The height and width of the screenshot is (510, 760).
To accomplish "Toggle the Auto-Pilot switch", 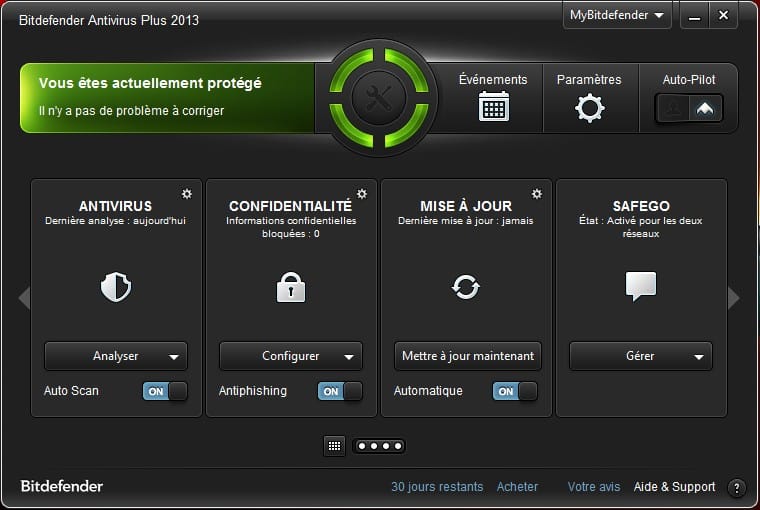I will pyautogui.click(x=689, y=108).
